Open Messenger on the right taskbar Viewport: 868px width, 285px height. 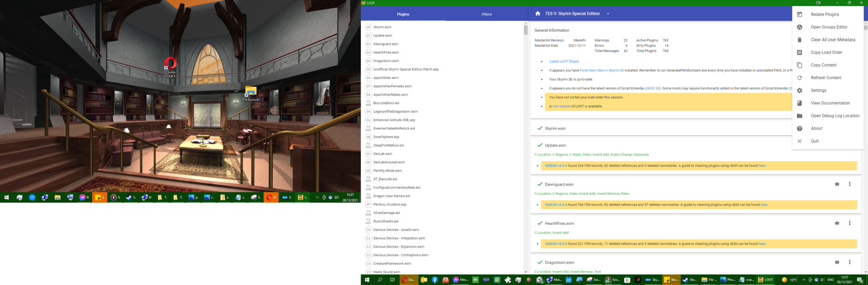click(460, 280)
